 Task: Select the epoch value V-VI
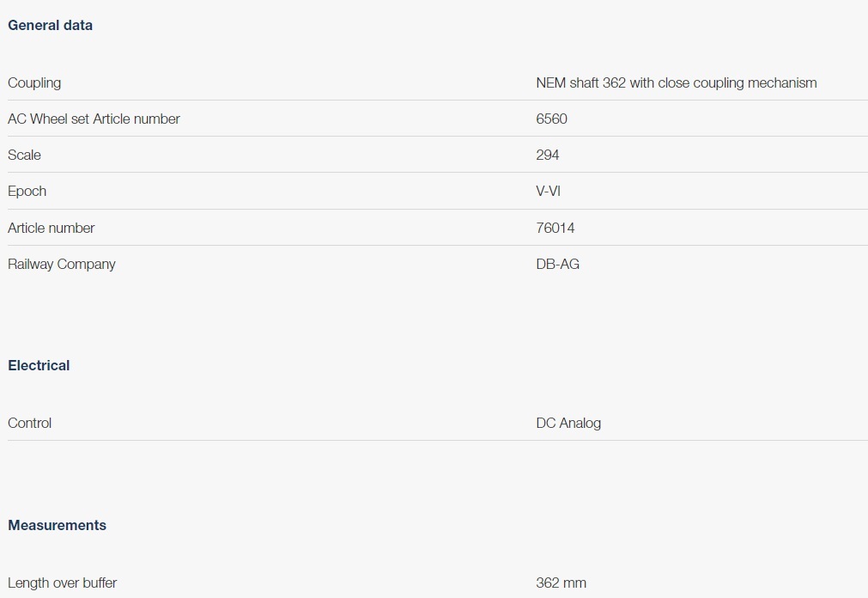pyautogui.click(x=548, y=191)
